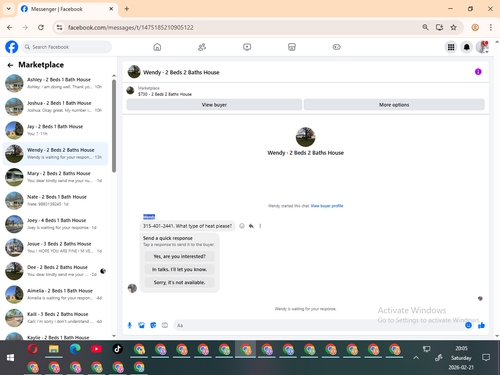
Task: Open Dee - 2 Beds 2 Baths House chat
Action: [55, 271]
